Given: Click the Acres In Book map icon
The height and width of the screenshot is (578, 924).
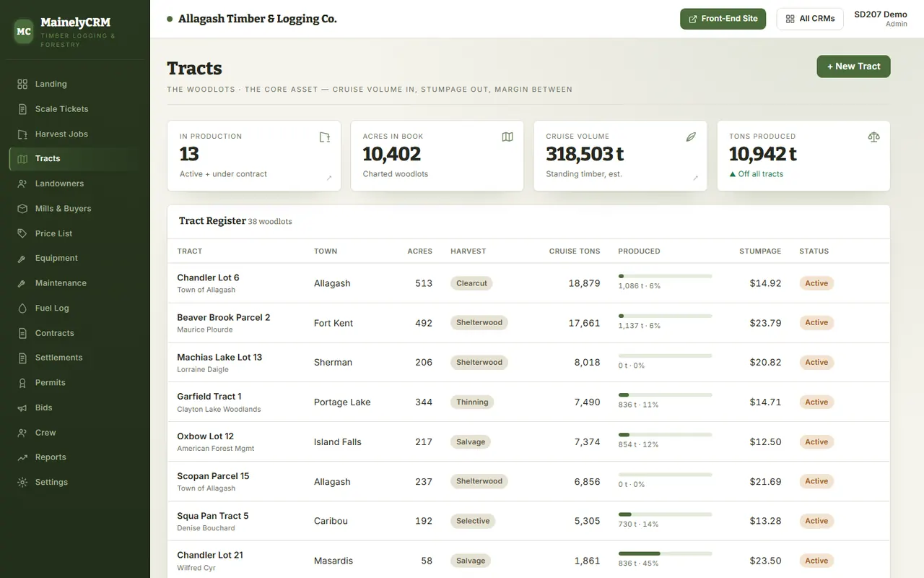Looking at the screenshot, I should 507,137.
